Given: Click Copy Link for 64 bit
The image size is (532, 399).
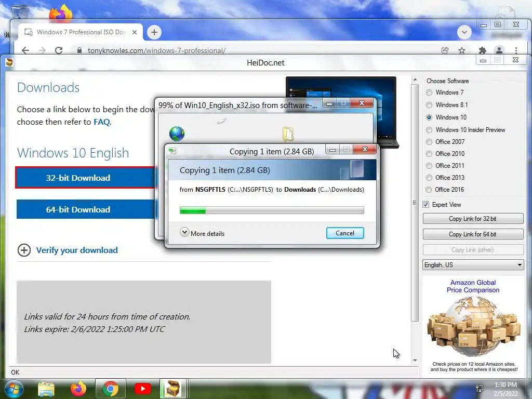Looking at the screenshot, I should (473, 234).
